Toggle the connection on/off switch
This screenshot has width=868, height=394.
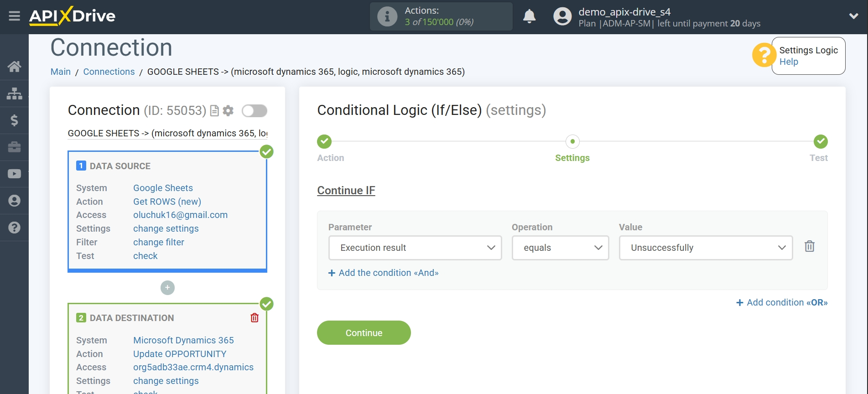click(255, 111)
